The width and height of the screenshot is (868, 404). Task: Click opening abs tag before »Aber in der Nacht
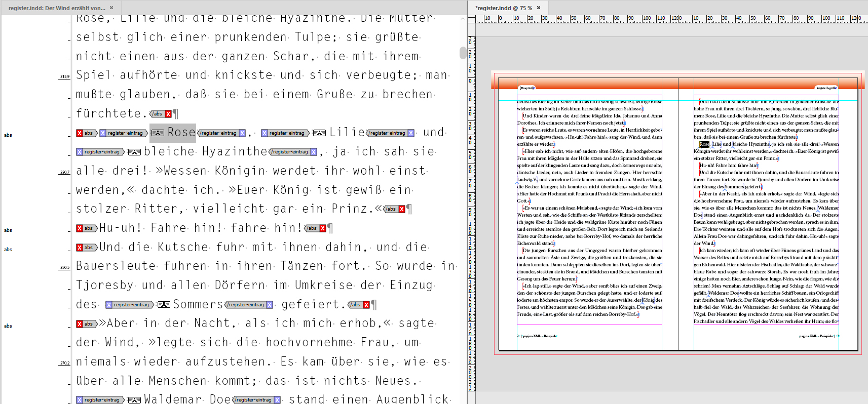pyautogui.click(x=87, y=324)
